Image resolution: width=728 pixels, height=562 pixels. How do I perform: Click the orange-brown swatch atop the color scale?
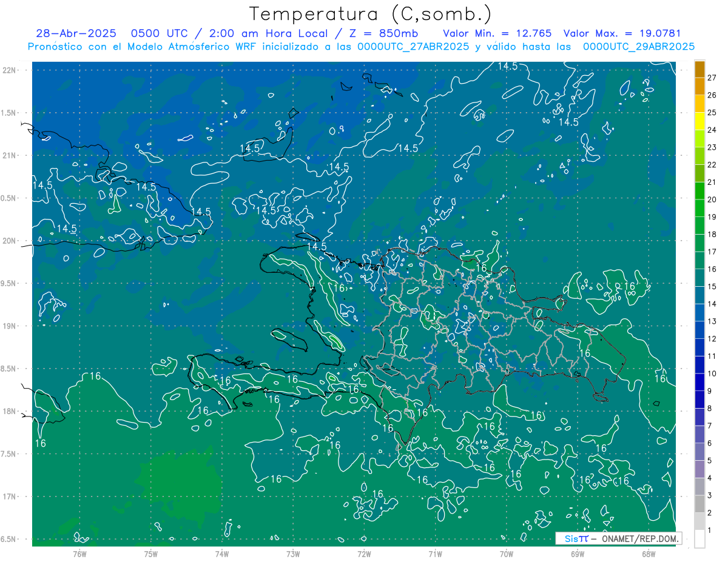(x=699, y=70)
